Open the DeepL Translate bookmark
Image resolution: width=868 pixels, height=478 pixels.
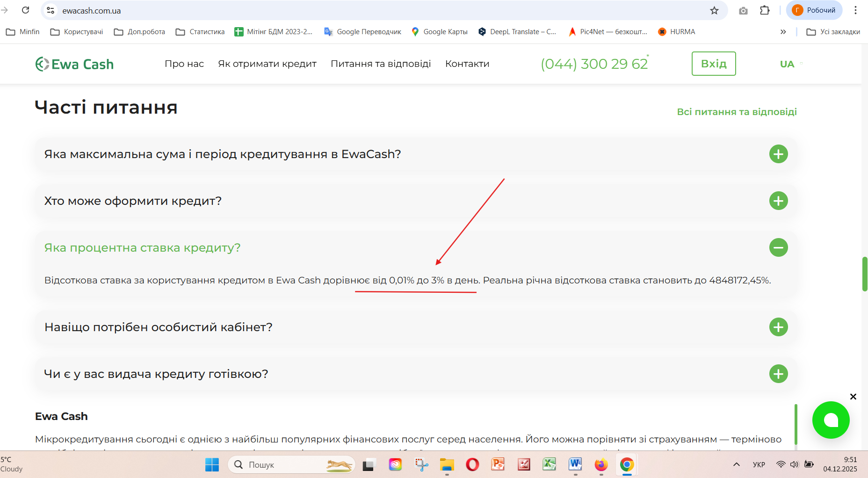coord(517,32)
